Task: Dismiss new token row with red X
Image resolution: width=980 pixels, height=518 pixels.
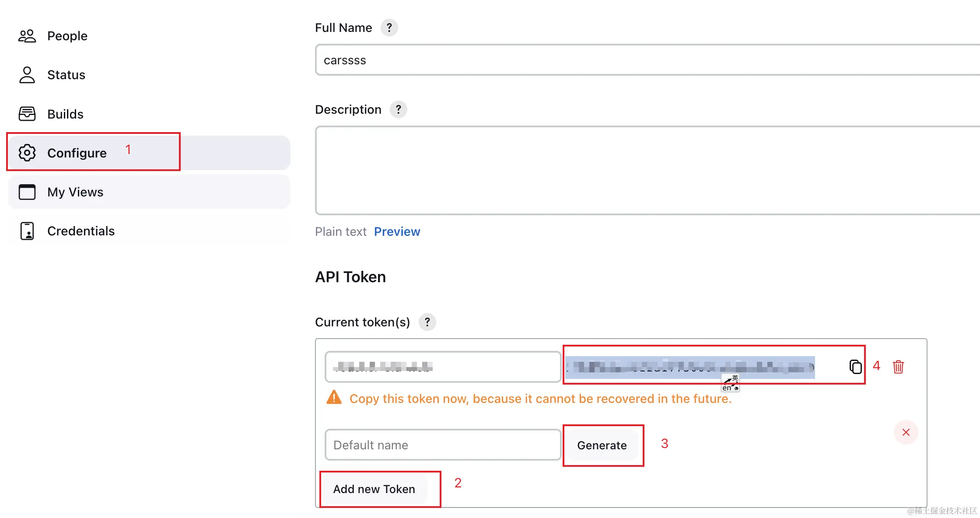Action: pos(906,432)
